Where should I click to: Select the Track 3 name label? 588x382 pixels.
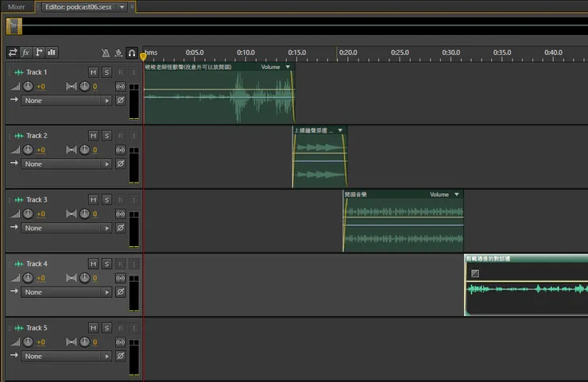click(x=37, y=200)
